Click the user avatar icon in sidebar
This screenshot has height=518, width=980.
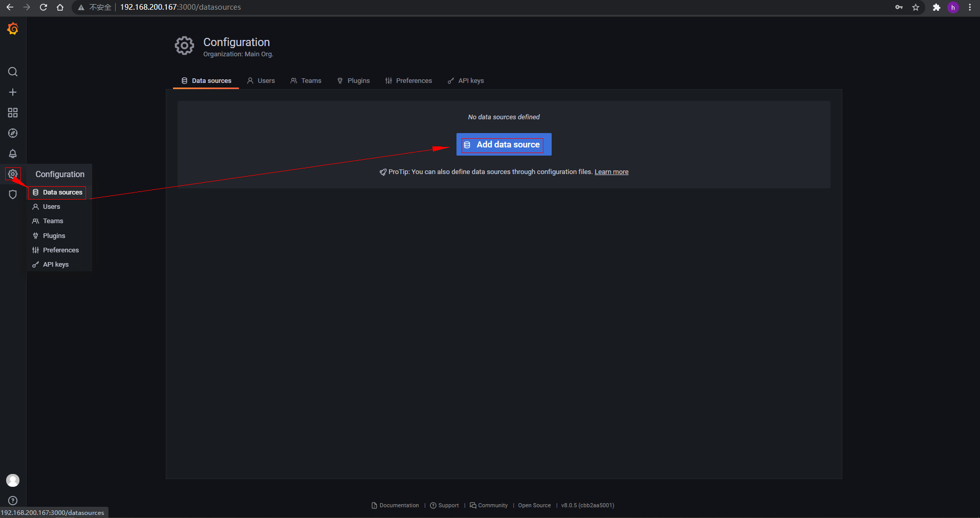click(x=13, y=480)
